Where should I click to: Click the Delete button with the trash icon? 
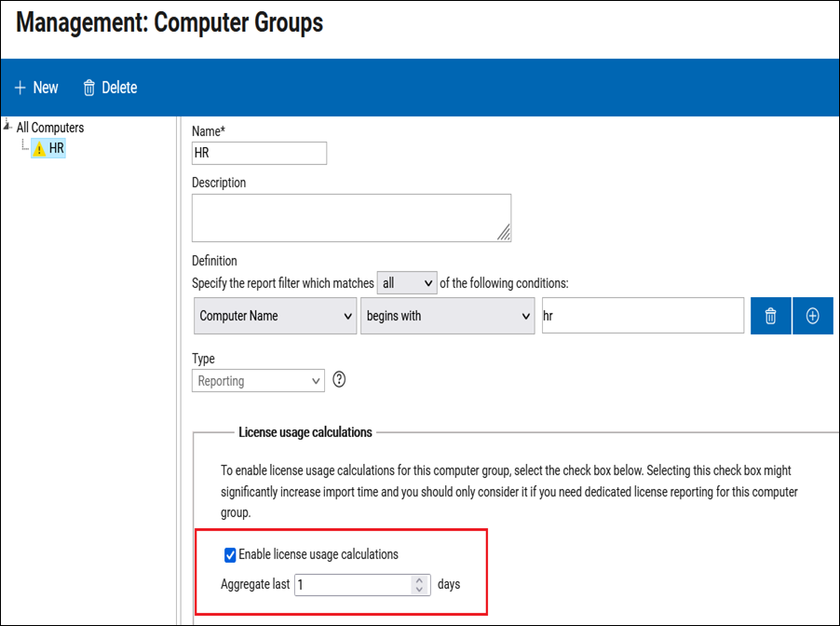click(x=110, y=88)
